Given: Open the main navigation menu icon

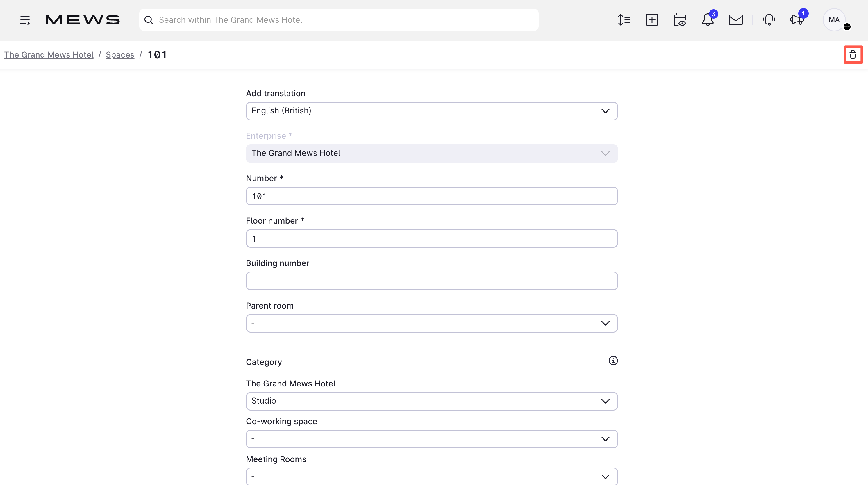Looking at the screenshot, I should (25, 20).
